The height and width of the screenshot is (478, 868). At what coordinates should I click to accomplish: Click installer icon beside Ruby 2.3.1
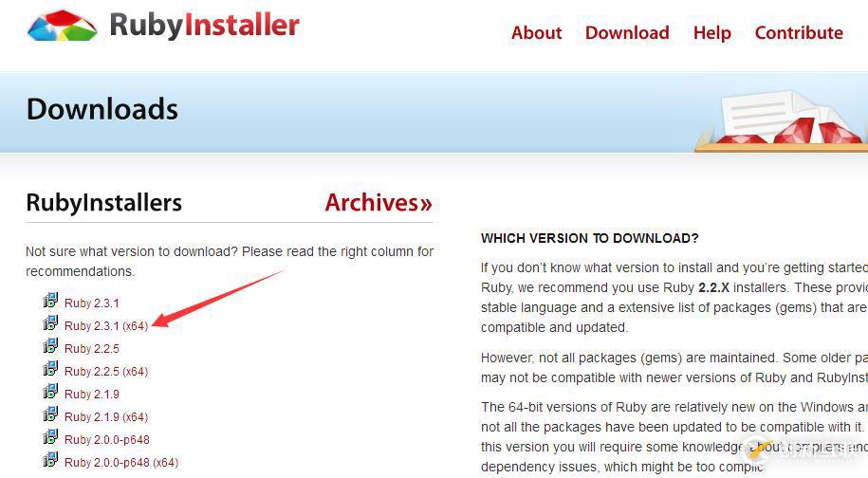point(50,301)
